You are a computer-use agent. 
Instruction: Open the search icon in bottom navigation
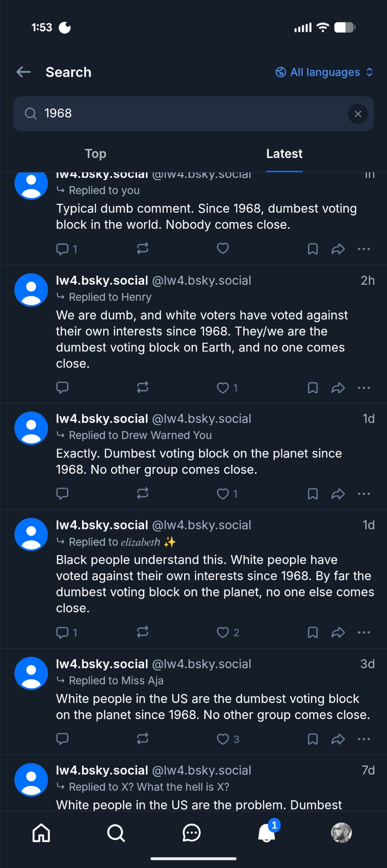coord(116,833)
